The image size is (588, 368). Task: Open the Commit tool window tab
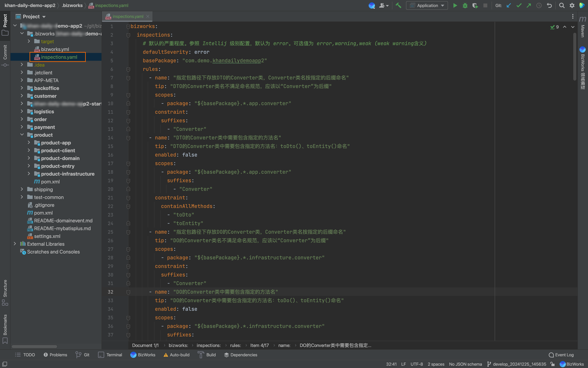[x=5, y=55]
